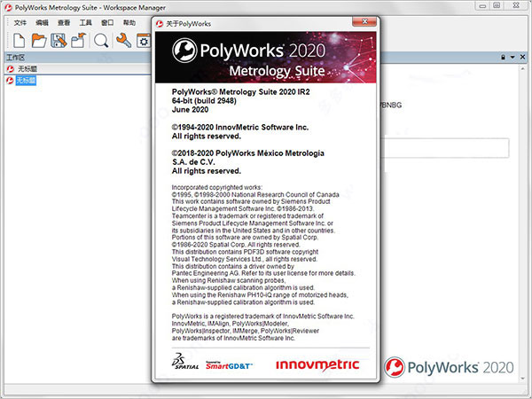
Task: Click the 无标题 header row in 工作区
Action: pyautogui.click(x=78, y=69)
